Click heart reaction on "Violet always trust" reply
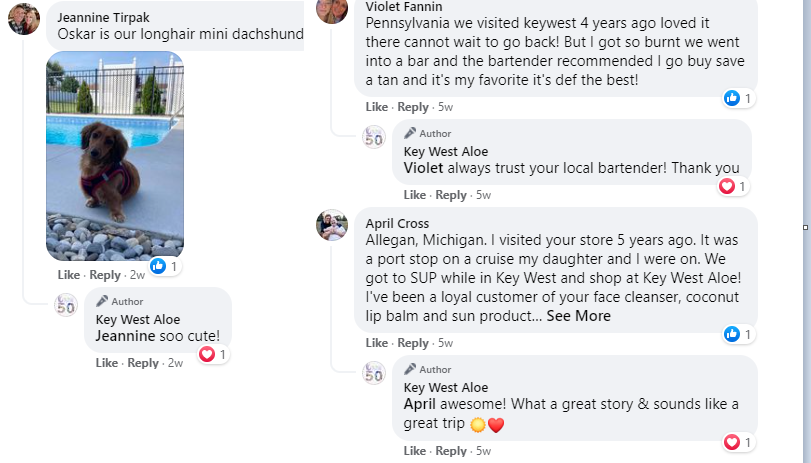The width and height of the screenshot is (811, 463). 727,186
